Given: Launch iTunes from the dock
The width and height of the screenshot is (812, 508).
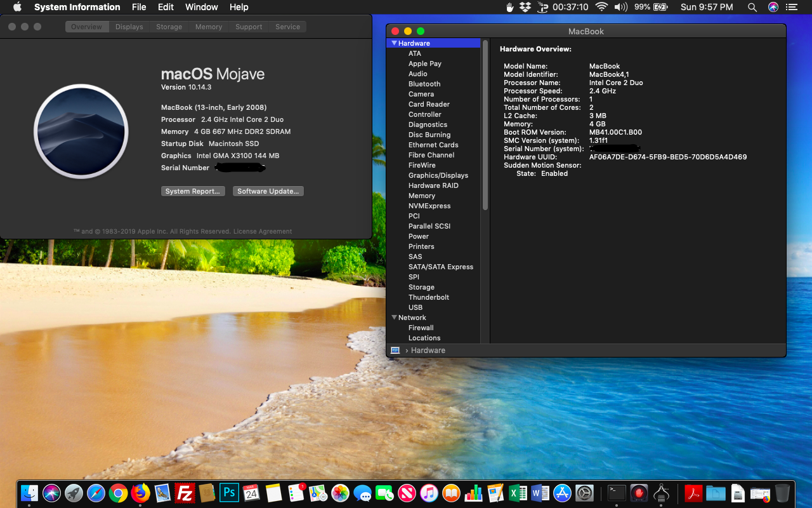Looking at the screenshot, I should (429, 493).
